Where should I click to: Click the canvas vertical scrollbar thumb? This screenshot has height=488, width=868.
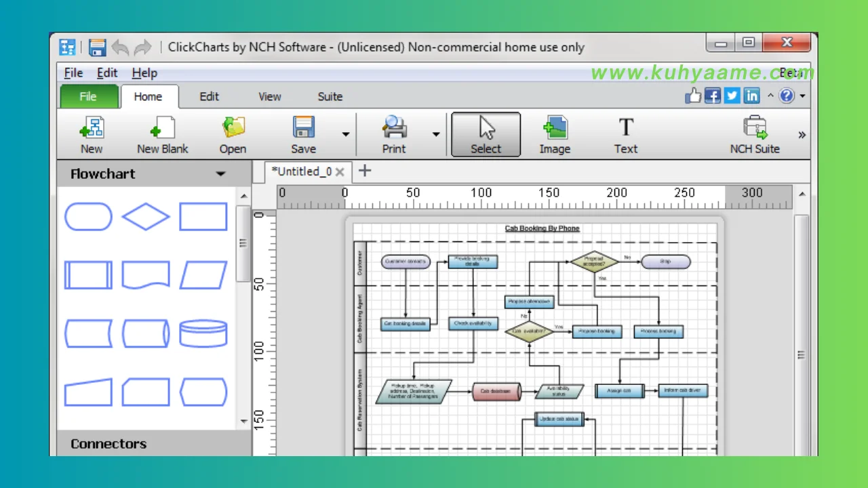click(x=802, y=335)
